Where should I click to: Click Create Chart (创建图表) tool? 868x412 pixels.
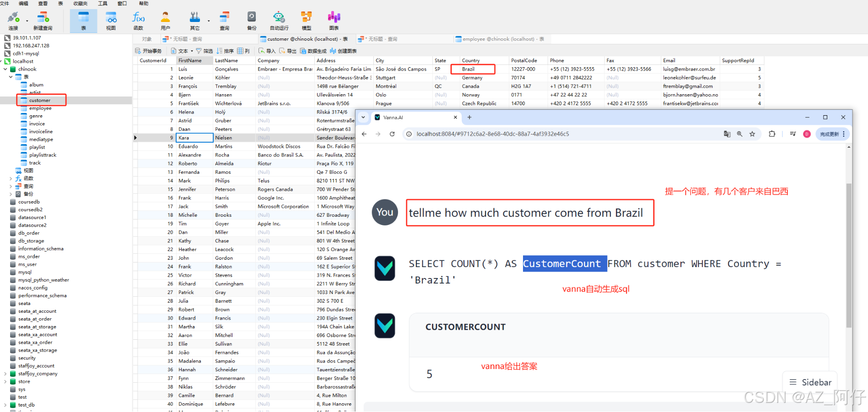[x=343, y=51]
